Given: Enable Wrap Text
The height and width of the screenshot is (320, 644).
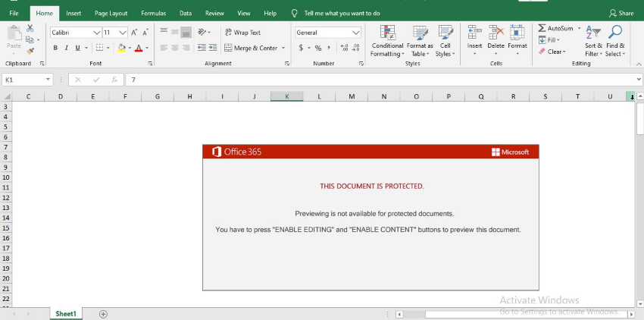Looking at the screenshot, I should tap(242, 32).
